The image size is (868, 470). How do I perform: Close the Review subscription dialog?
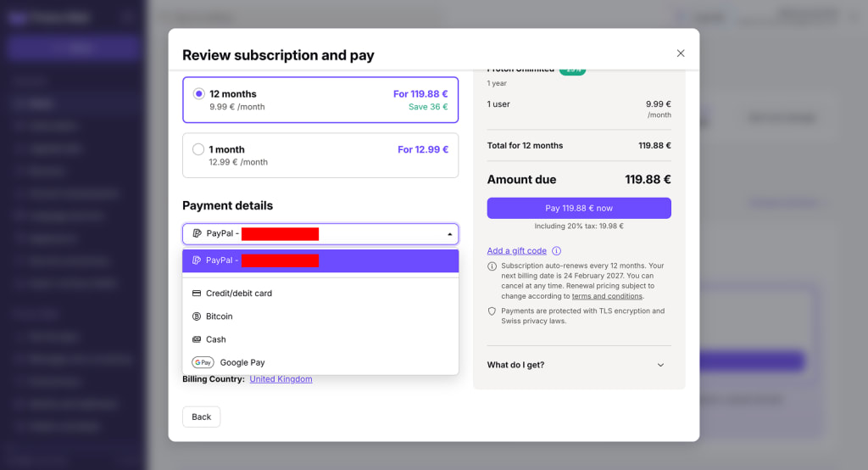(681, 53)
